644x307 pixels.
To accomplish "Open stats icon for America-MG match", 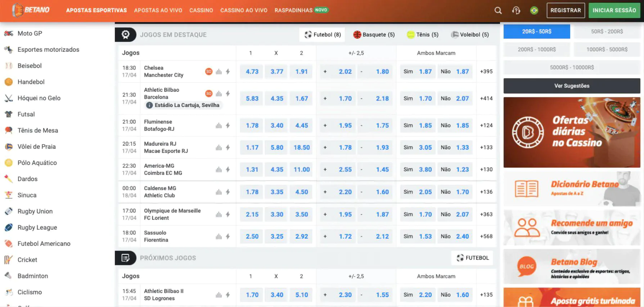I will point(219,169).
